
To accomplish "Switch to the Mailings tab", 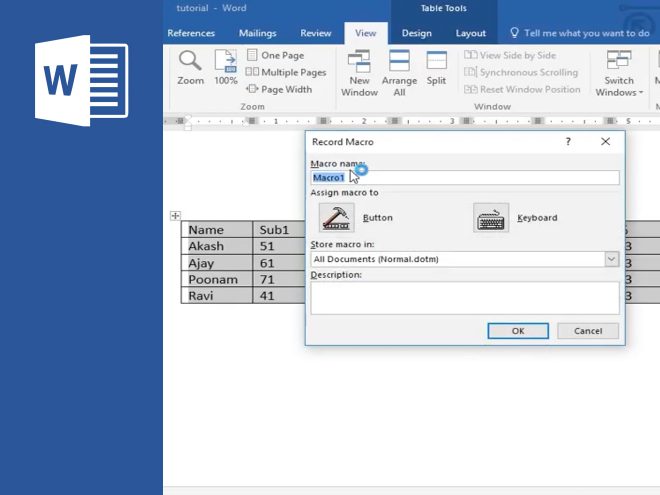I will [x=258, y=33].
